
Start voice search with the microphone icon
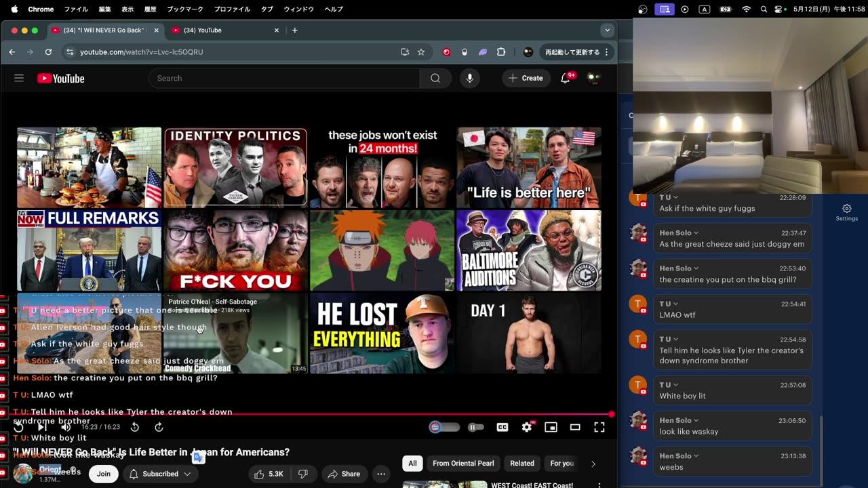click(x=469, y=78)
